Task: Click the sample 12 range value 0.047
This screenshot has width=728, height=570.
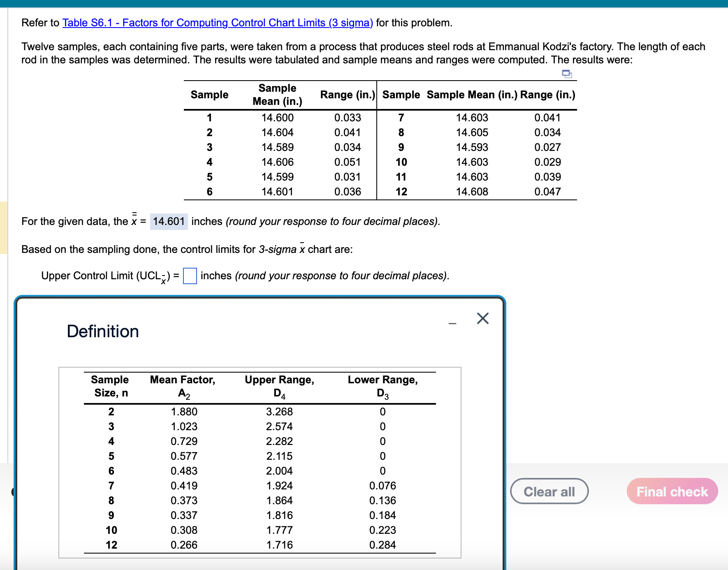Action: point(547,192)
